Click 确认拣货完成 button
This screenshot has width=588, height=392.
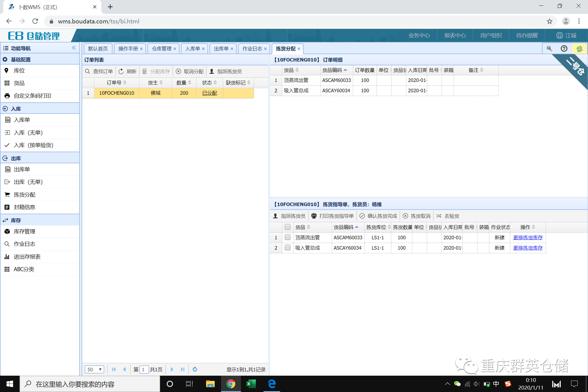[x=378, y=216]
